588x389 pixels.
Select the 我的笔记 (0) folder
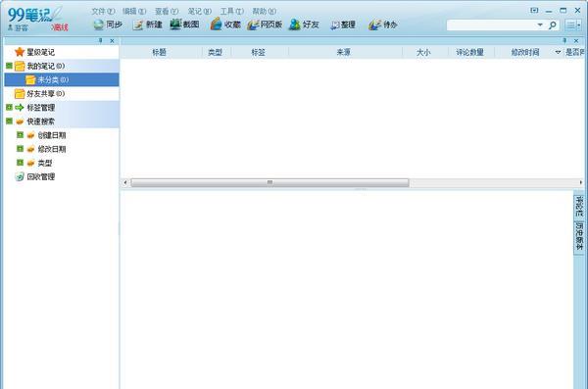pyautogui.click(x=46, y=66)
